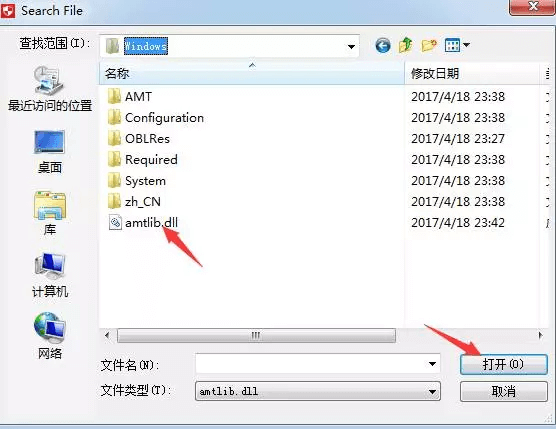This screenshot has height=429, width=556.
Task: Expand the Look in (查找范围) folder dropdown
Action: point(351,46)
